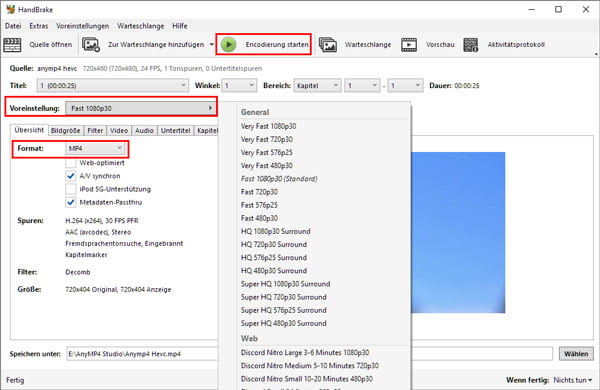Switch to the Bildgröße tab
Viewport: 600px width, 390px height.
(65, 131)
